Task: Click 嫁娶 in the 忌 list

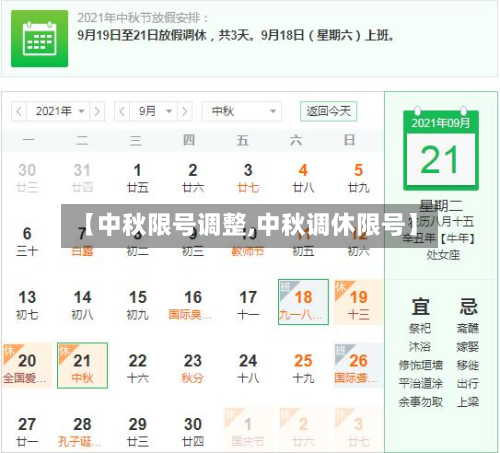Action: (x=468, y=347)
